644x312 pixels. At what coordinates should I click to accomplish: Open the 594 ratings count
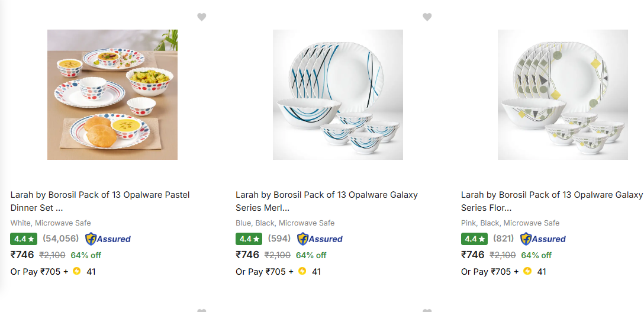point(279,239)
